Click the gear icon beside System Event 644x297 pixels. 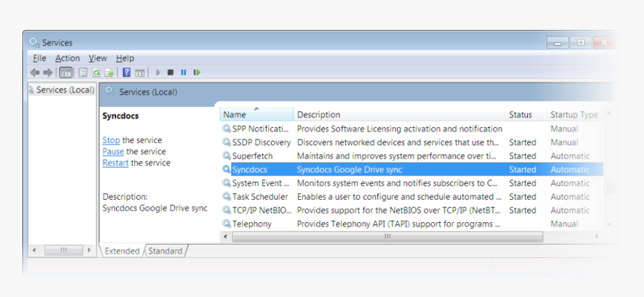pyautogui.click(x=226, y=183)
